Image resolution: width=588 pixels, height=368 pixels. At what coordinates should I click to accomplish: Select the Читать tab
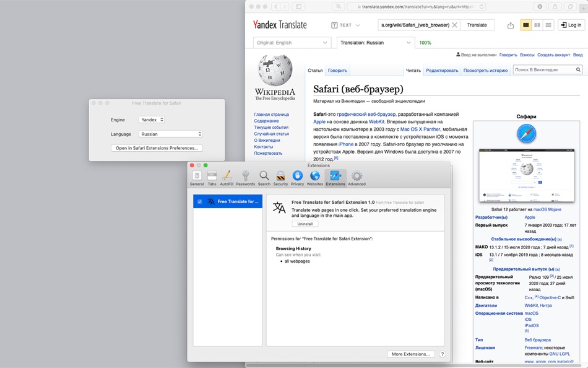click(413, 70)
